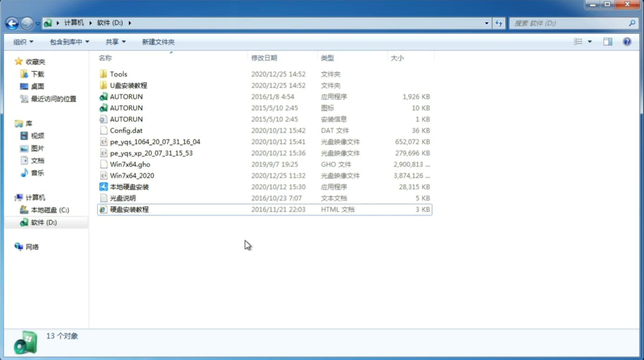The image size is (644, 360).
Task: Open Win7x64.gho backup file
Action: [x=130, y=164]
